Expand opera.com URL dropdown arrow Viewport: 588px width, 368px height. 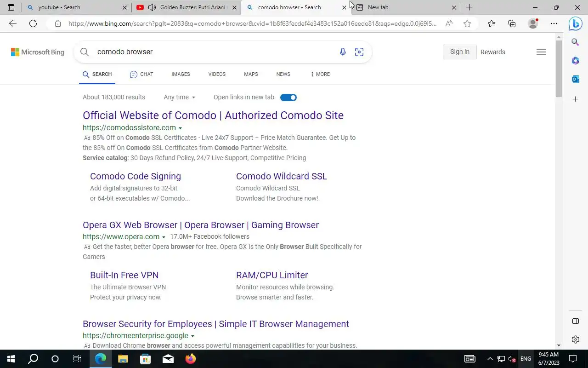[164, 237]
